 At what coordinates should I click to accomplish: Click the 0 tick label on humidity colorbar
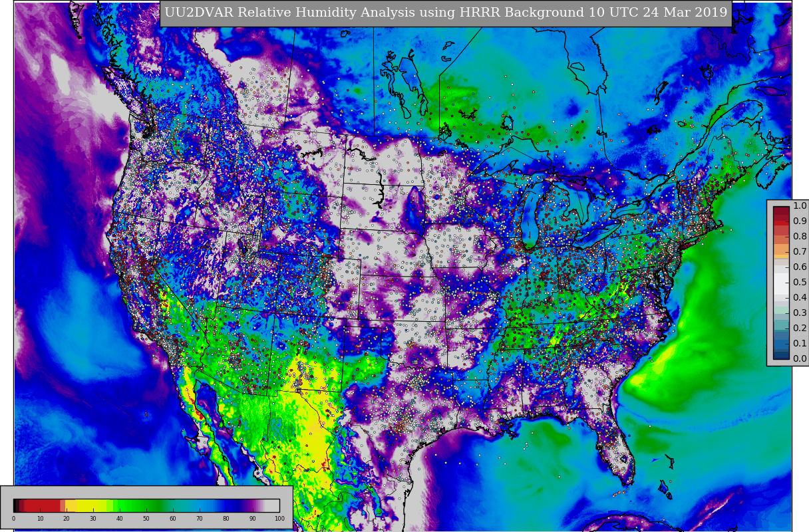tap(13, 519)
